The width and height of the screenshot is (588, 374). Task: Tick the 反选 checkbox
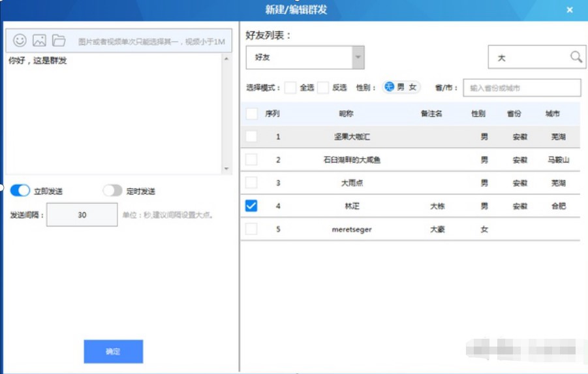323,87
